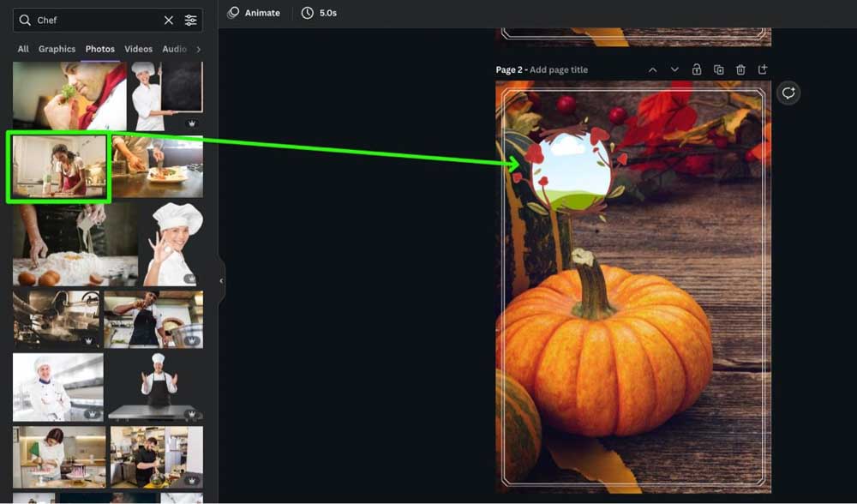
Task: Select photo of woman baking in kitchen
Action: 59,167
